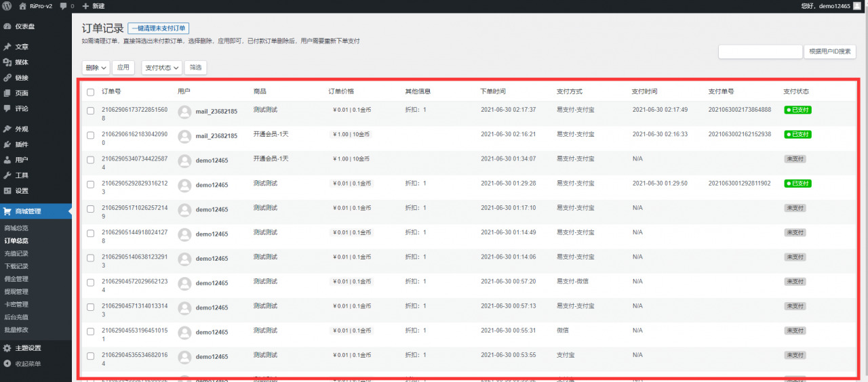Image resolution: width=868 pixels, height=382 pixels.
Task: Select checkbox for 开通会员-1天 order by demo12465
Action: point(90,160)
